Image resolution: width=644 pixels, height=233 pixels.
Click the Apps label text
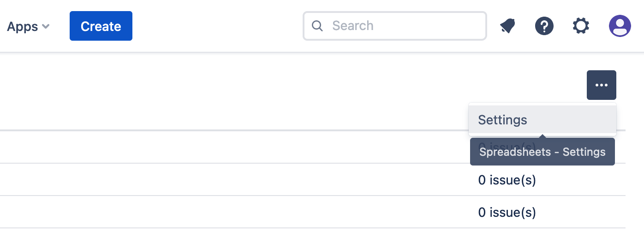pos(22,26)
